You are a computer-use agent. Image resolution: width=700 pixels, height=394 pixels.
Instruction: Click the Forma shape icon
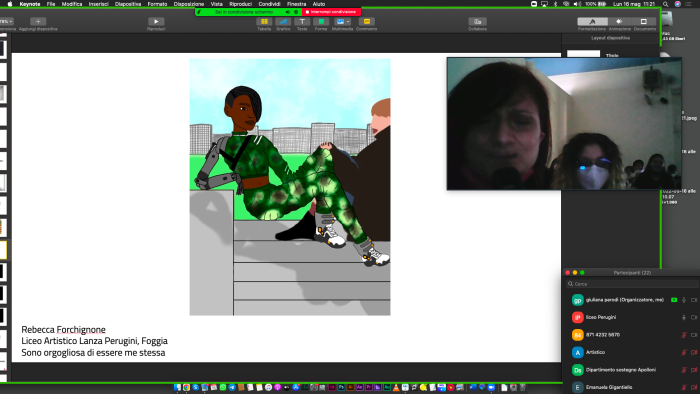click(321, 21)
